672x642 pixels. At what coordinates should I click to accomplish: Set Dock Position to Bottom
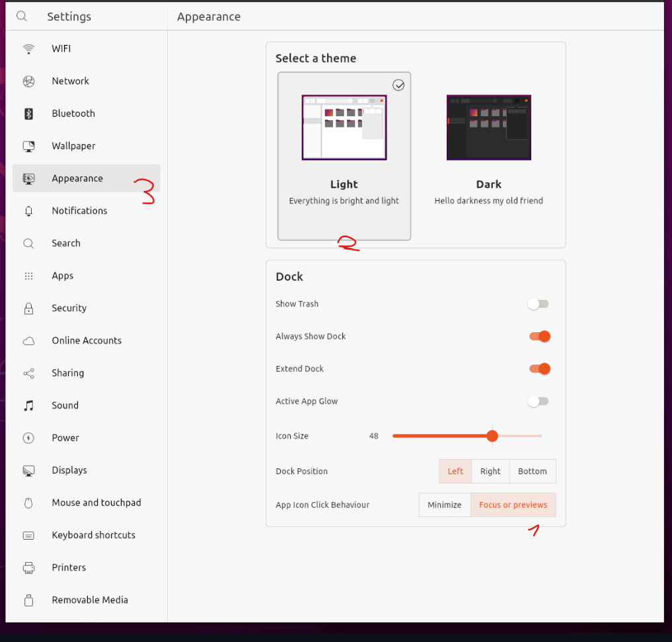(533, 471)
